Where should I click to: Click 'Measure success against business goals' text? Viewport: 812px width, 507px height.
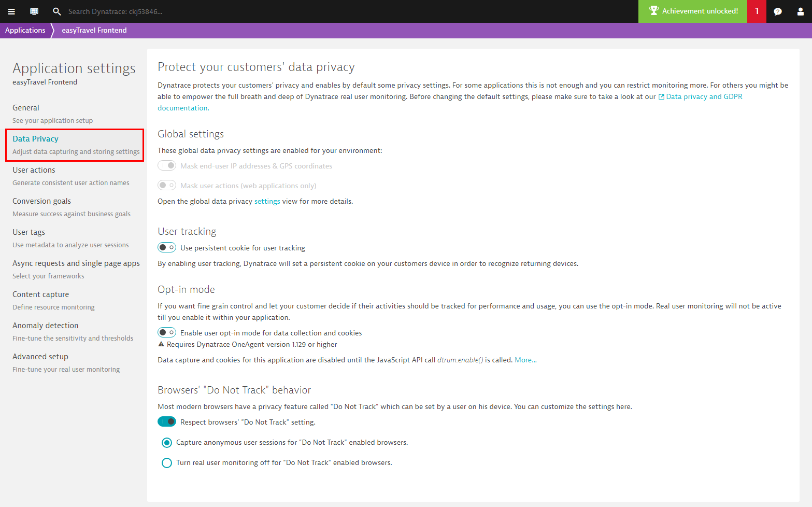(x=72, y=214)
